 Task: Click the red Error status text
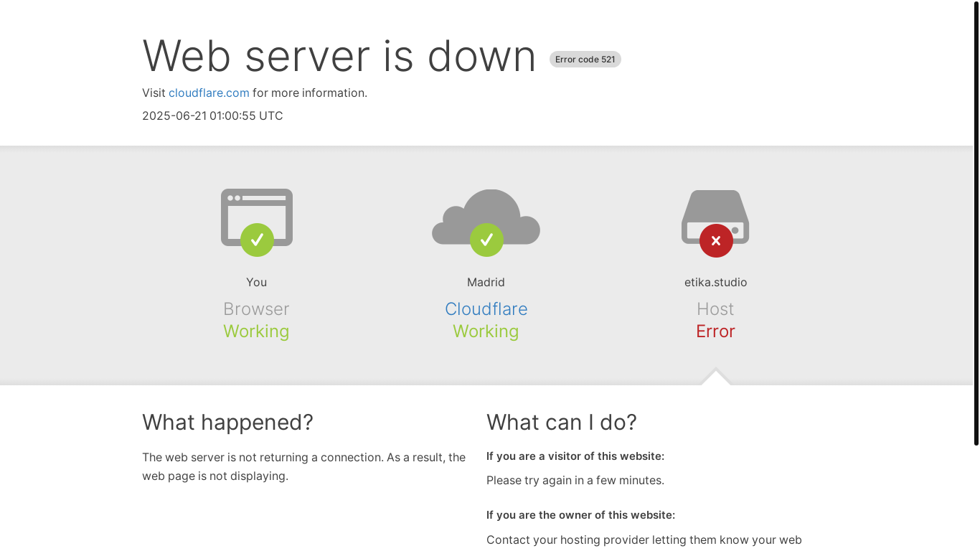tap(715, 331)
